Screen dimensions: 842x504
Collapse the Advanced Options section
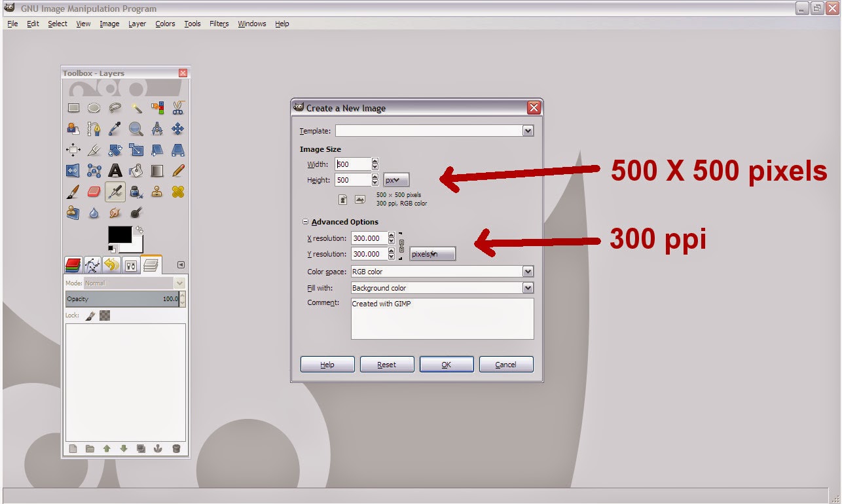(x=306, y=222)
